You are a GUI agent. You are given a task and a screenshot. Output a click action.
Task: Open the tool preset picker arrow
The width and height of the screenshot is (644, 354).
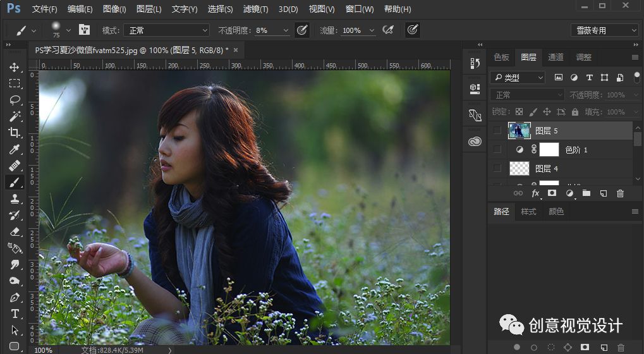coord(33,30)
